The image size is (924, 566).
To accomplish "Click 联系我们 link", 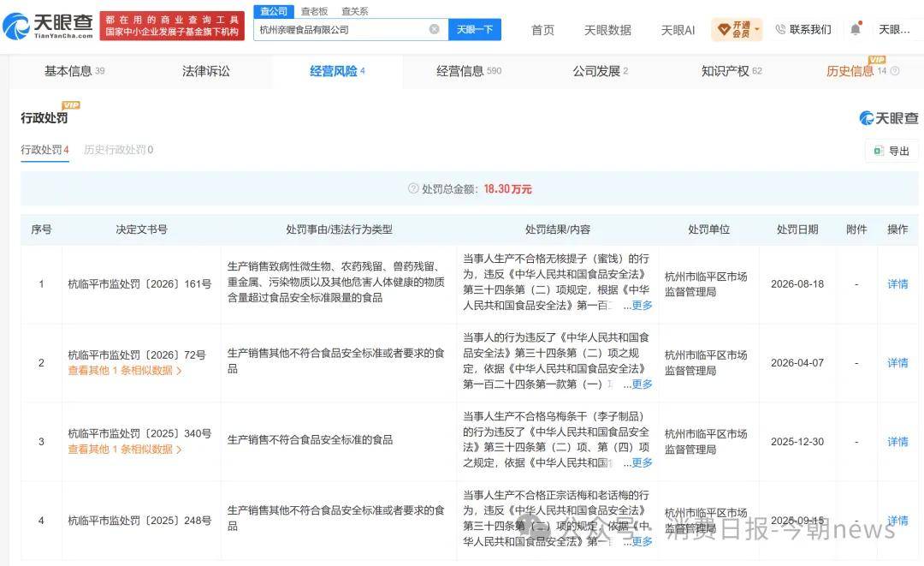I will point(810,29).
